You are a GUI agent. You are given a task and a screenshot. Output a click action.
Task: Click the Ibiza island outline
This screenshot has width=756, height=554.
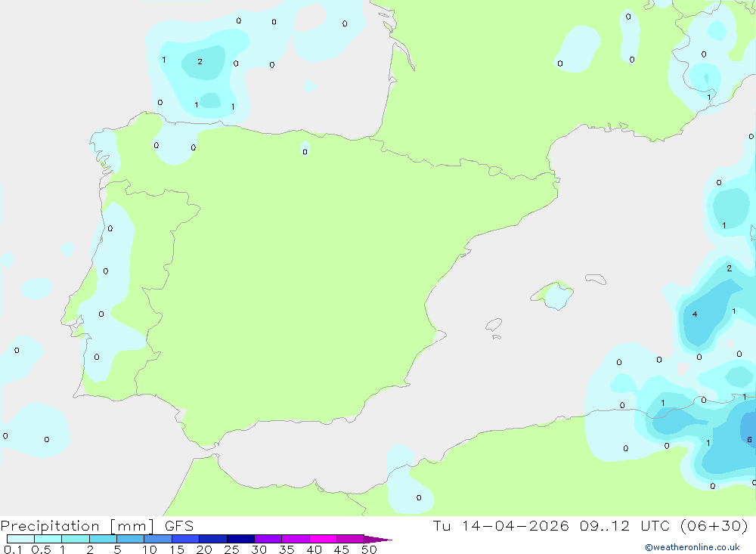tap(494, 324)
